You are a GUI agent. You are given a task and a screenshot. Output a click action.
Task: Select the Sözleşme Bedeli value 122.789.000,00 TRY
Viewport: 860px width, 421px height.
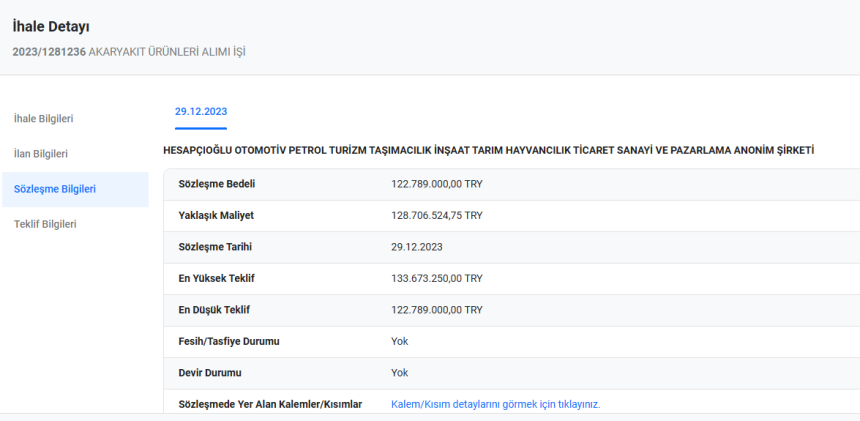tap(437, 184)
